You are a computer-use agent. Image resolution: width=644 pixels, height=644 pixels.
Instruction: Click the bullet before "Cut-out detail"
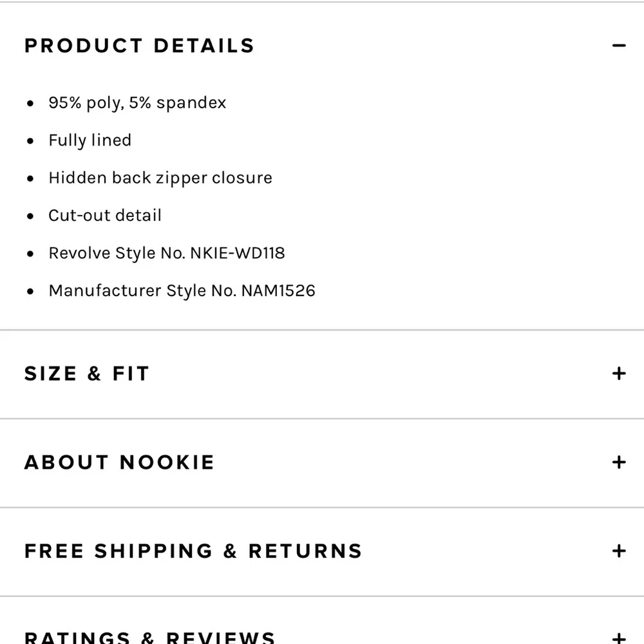(x=30, y=216)
